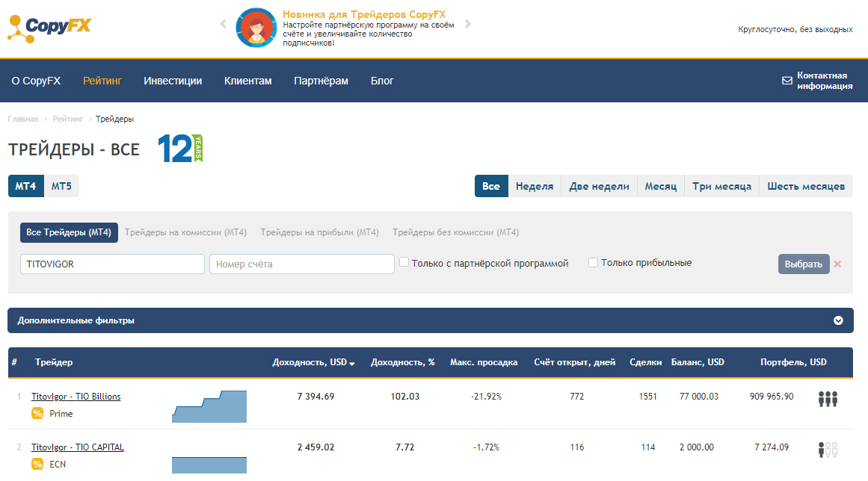Open the trader avatar promo image

[x=256, y=28]
